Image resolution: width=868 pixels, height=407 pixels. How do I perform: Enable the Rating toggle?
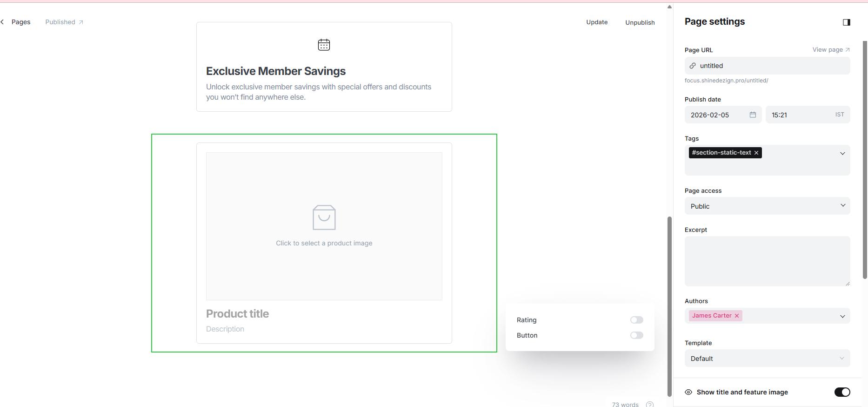(x=636, y=320)
